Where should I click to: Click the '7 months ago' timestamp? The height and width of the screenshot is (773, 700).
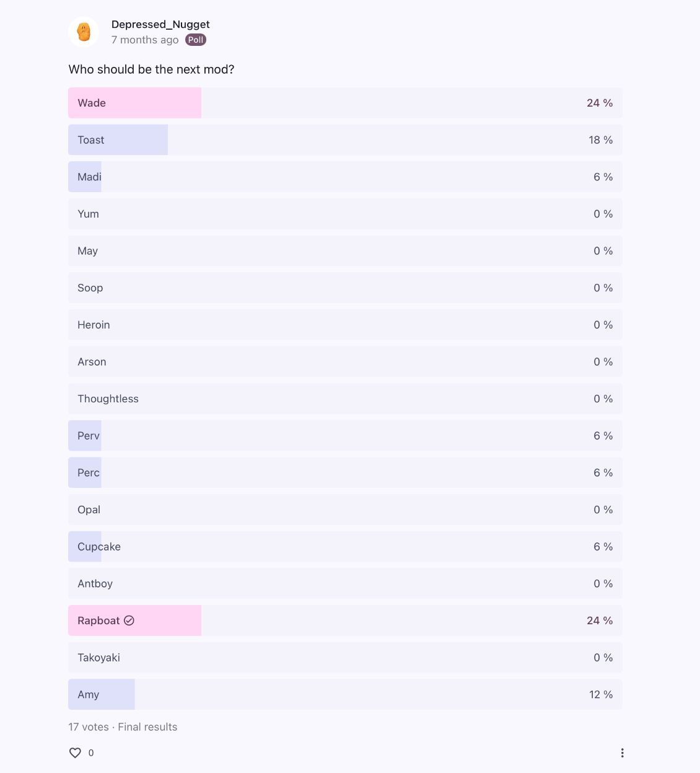pos(145,40)
